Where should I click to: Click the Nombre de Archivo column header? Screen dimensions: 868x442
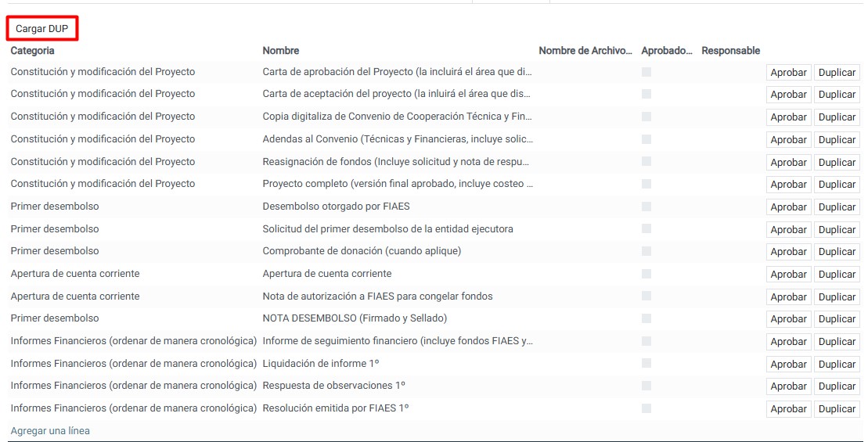point(585,51)
